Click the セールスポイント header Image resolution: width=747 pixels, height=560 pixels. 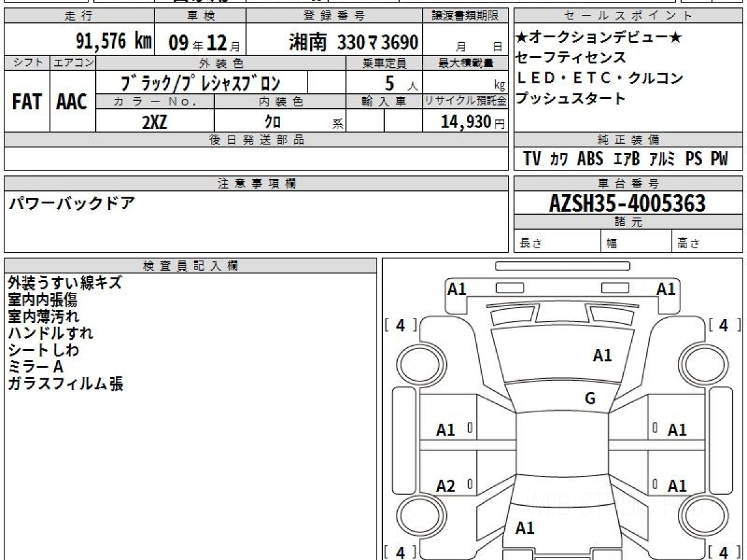tap(628, 16)
